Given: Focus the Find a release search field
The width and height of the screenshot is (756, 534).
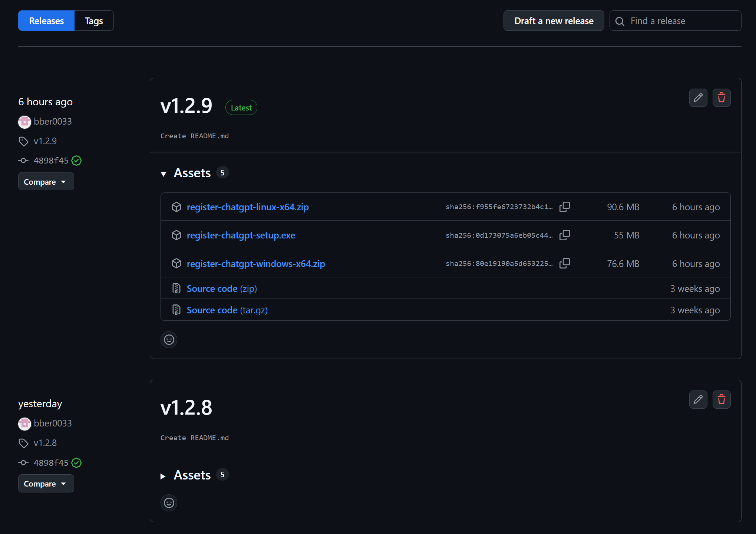Looking at the screenshot, I should tap(676, 21).
